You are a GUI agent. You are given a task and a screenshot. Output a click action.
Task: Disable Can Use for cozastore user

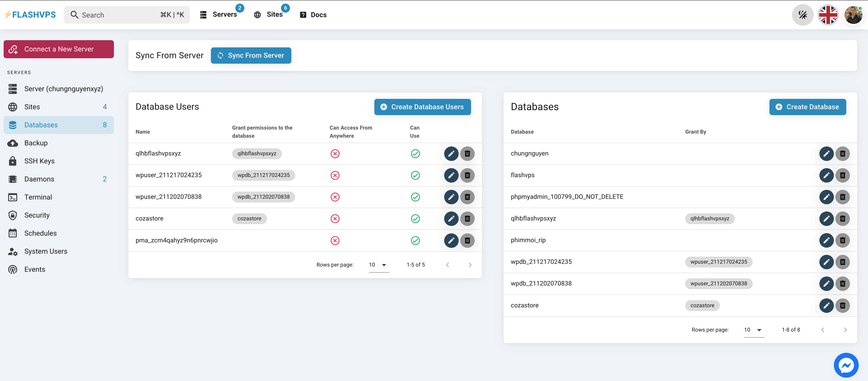click(x=415, y=218)
